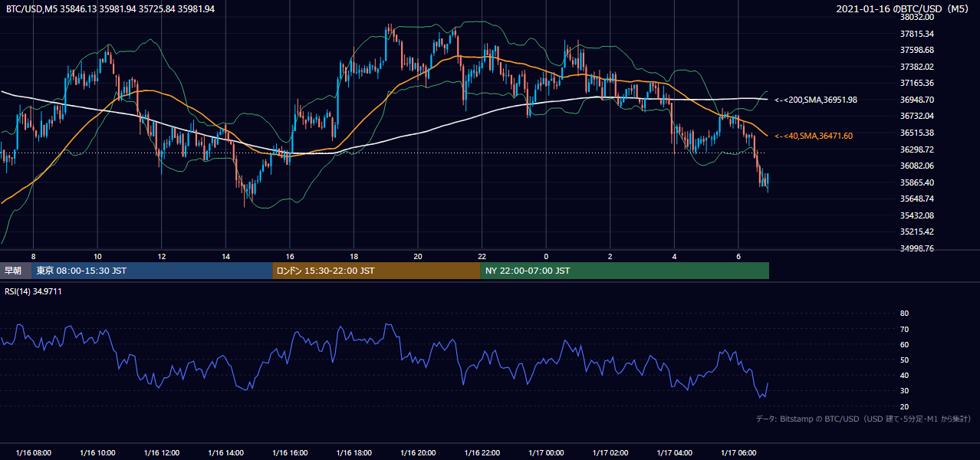Click price axis value 36515.38
Viewport: 980px width, 460px height.
[917, 133]
